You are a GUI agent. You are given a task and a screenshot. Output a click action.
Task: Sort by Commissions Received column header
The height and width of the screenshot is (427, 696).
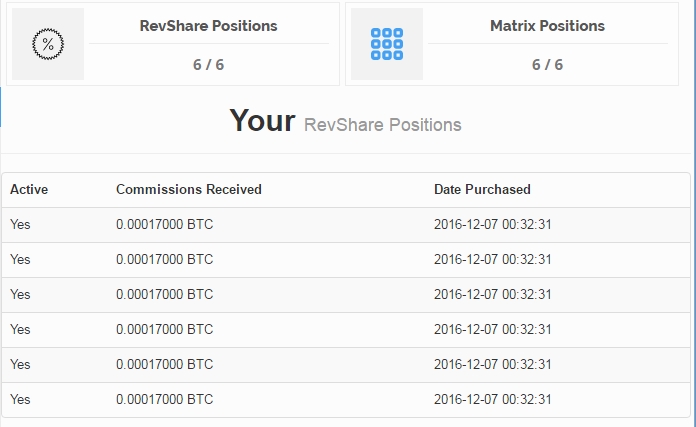click(x=189, y=189)
